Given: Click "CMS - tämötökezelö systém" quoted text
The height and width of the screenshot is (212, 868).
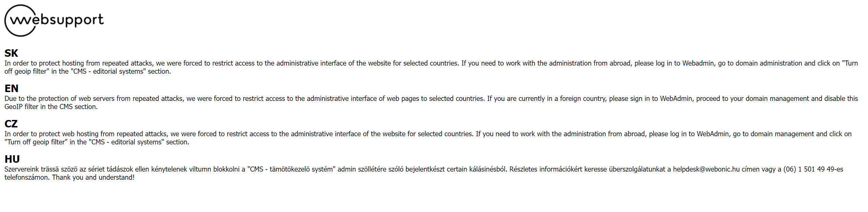Looking at the screenshot, I should [x=291, y=169].
